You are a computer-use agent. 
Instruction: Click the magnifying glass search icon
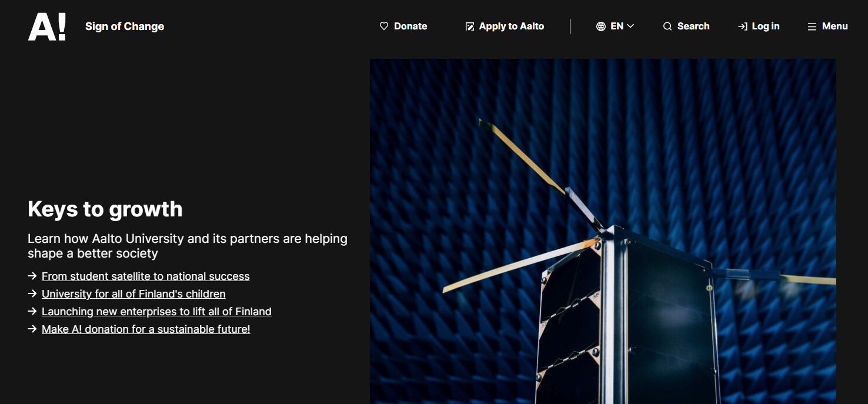pos(667,26)
